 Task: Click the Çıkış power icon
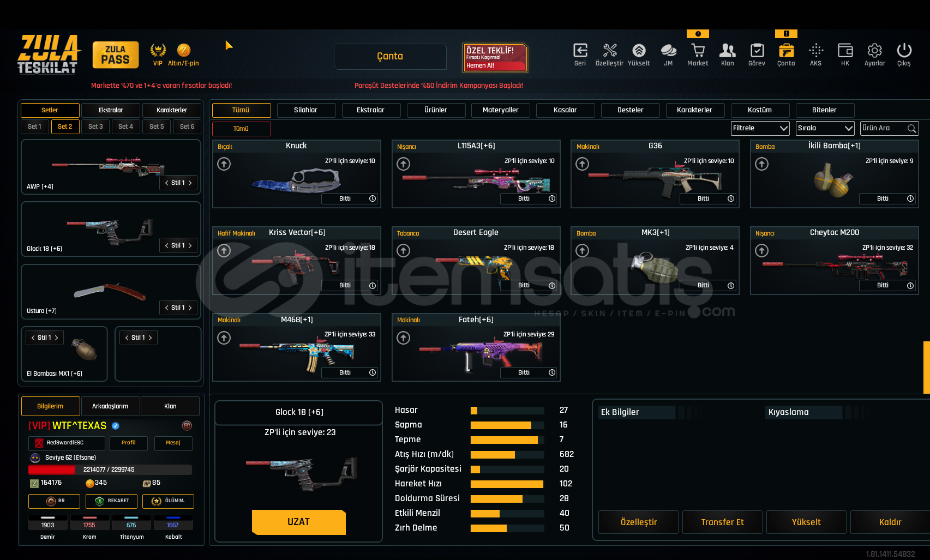click(904, 51)
